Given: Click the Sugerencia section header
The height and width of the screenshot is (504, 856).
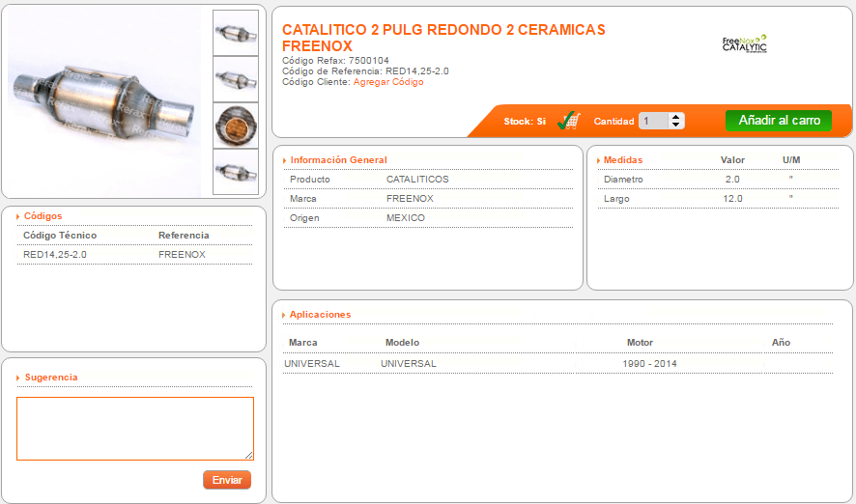Looking at the screenshot, I should (x=47, y=378).
